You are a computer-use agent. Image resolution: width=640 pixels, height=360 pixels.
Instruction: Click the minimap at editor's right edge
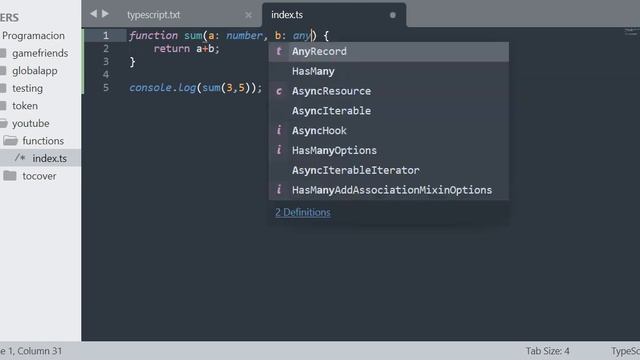tap(631, 32)
